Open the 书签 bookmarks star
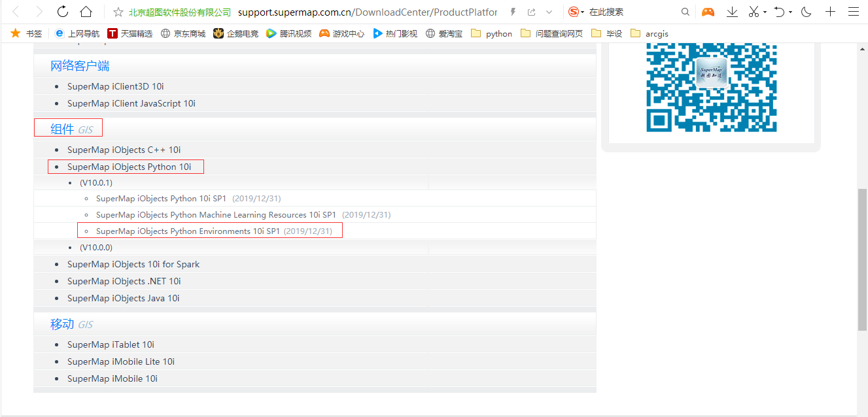Screen dimensions: 868x417 (26, 33)
